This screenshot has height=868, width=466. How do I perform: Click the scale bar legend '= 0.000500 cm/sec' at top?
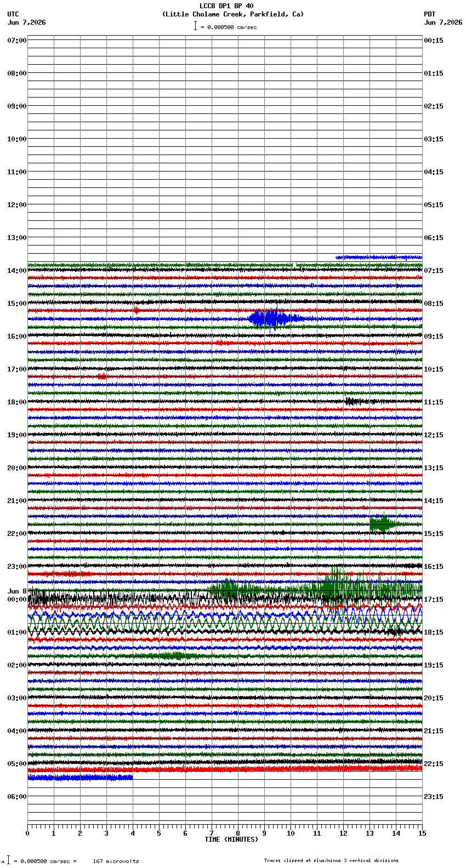(225, 26)
